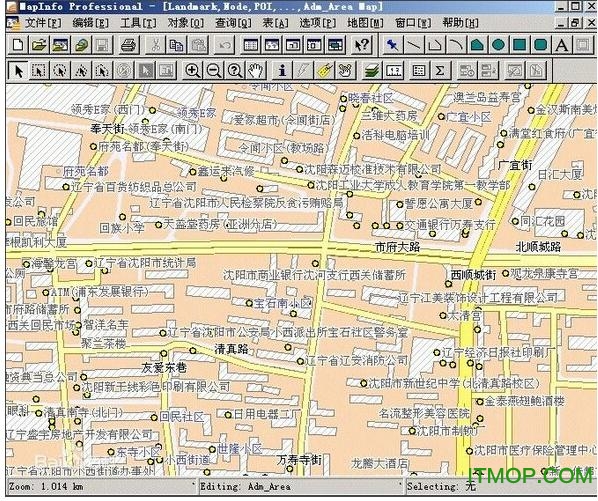Click the 辽宁省沈阳市统计局 map label
This screenshot has width=598, height=501.
coord(145,263)
